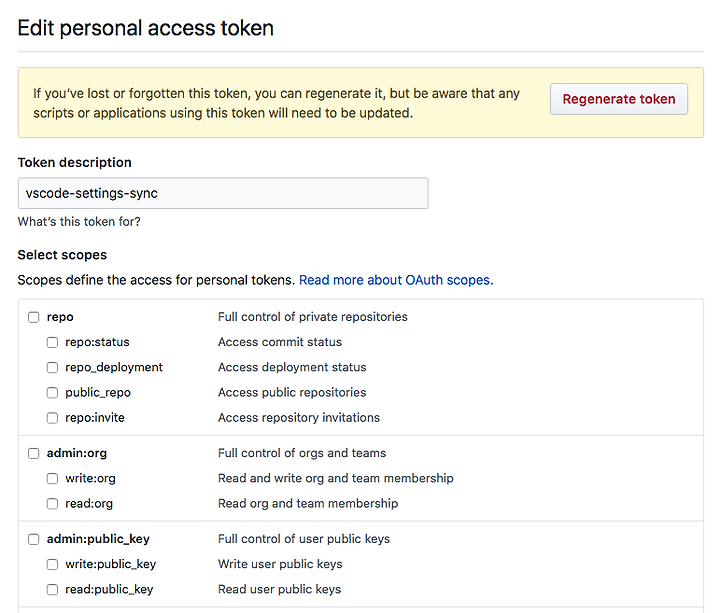This screenshot has width=720, height=613.
Task: Check the write:public_key checkbox
Action: click(x=52, y=564)
